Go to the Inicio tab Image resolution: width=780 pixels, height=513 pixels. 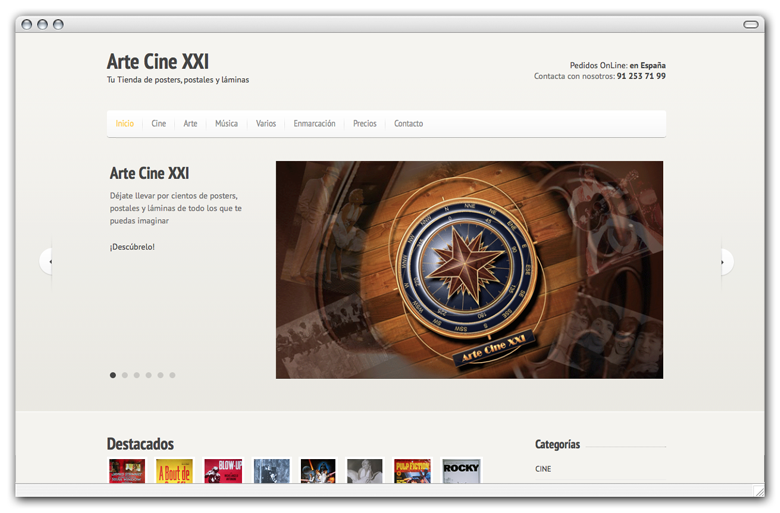pyautogui.click(x=124, y=124)
